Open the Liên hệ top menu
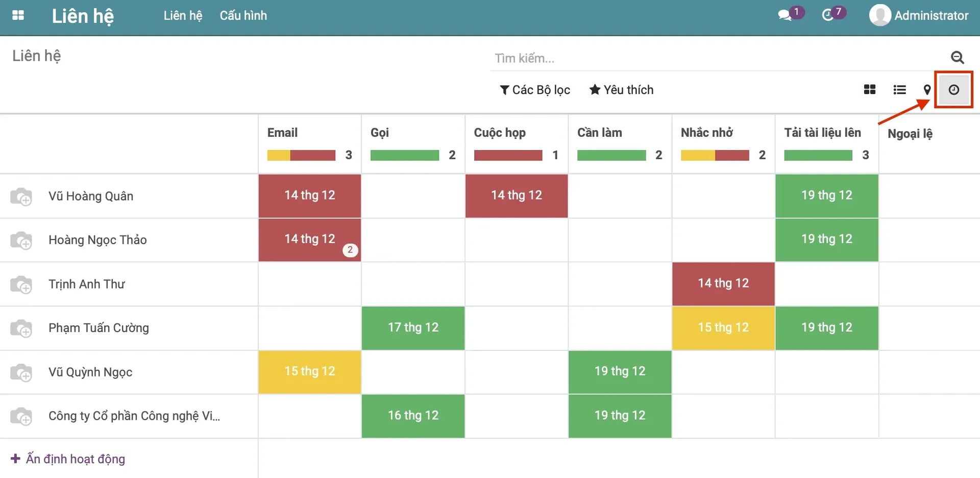The height and width of the screenshot is (478, 980). (183, 16)
